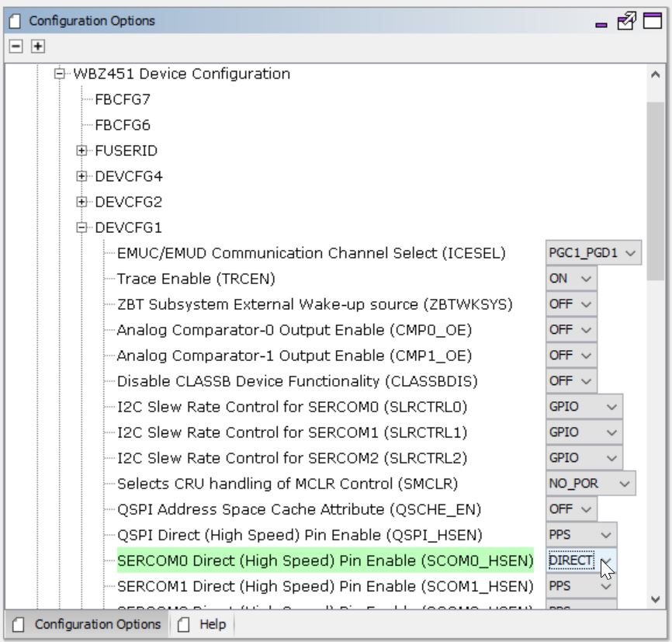Viewport: 672px width, 642px height.
Task: Click the expand all plus icon
Action: tap(36, 47)
